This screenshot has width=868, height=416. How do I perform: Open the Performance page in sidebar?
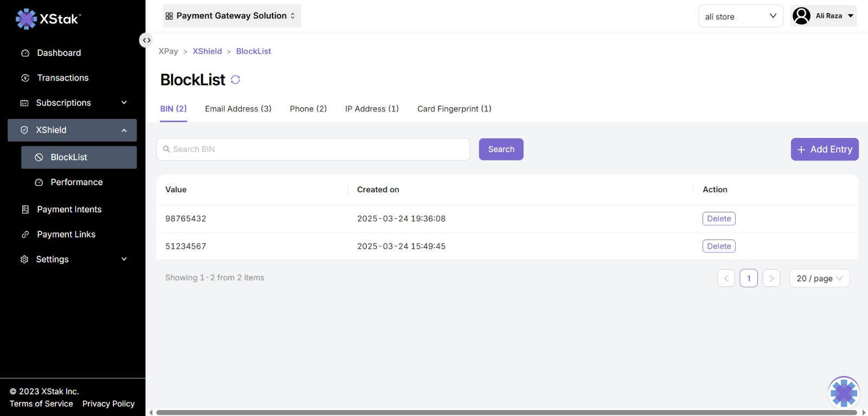click(x=76, y=182)
